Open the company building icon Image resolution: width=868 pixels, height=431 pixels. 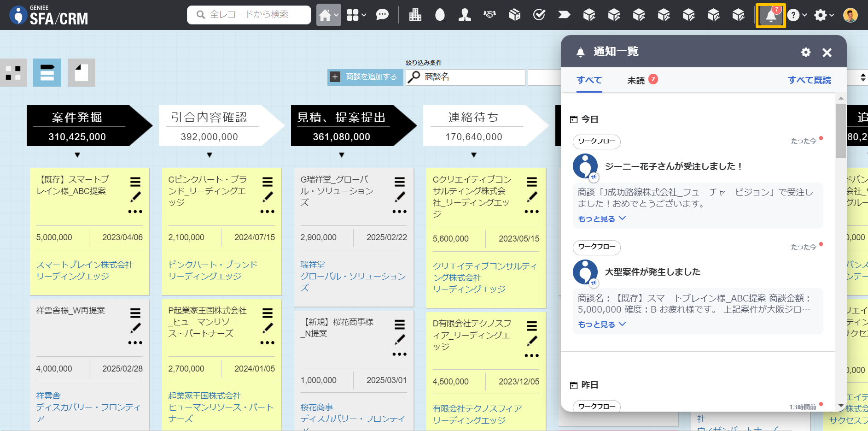(415, 15)
